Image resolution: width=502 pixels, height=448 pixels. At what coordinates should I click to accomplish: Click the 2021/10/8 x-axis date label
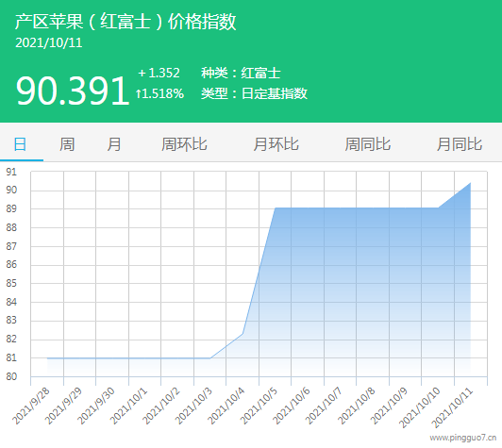click(357, 406)
